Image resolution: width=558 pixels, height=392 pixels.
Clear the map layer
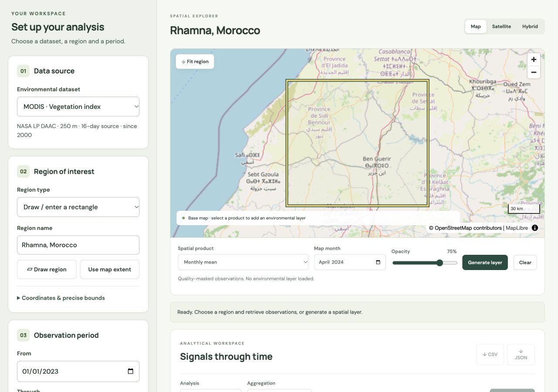(525, 263)
